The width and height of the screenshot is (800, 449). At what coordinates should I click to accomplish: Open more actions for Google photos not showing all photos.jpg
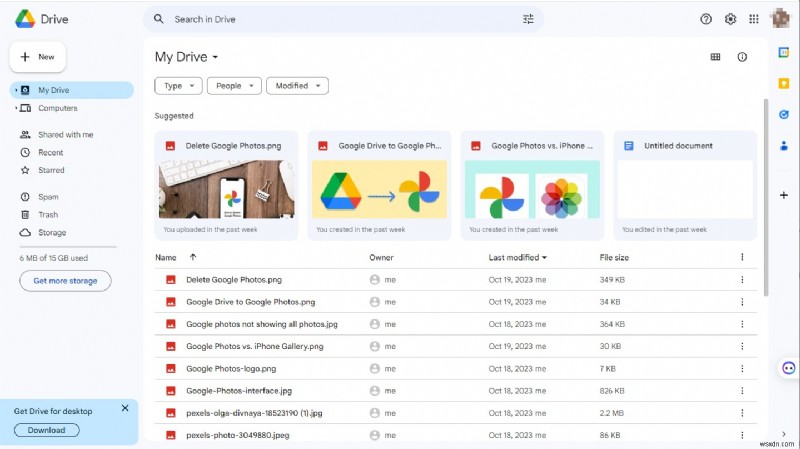pyautogui.click(x=742, y=324)
